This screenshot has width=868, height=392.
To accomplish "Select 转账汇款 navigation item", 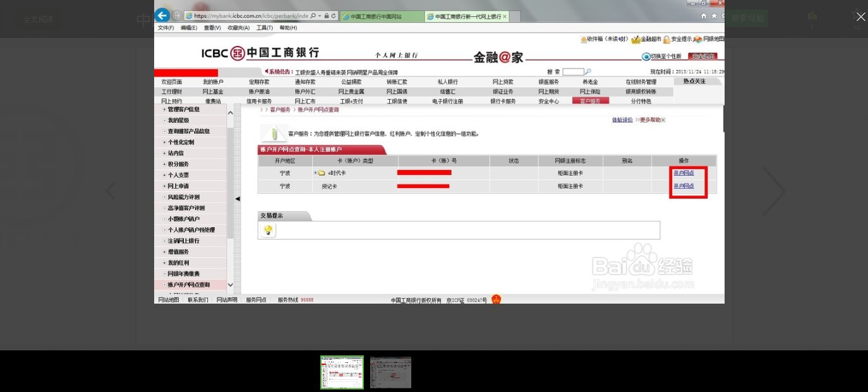I will coord(397,82).
